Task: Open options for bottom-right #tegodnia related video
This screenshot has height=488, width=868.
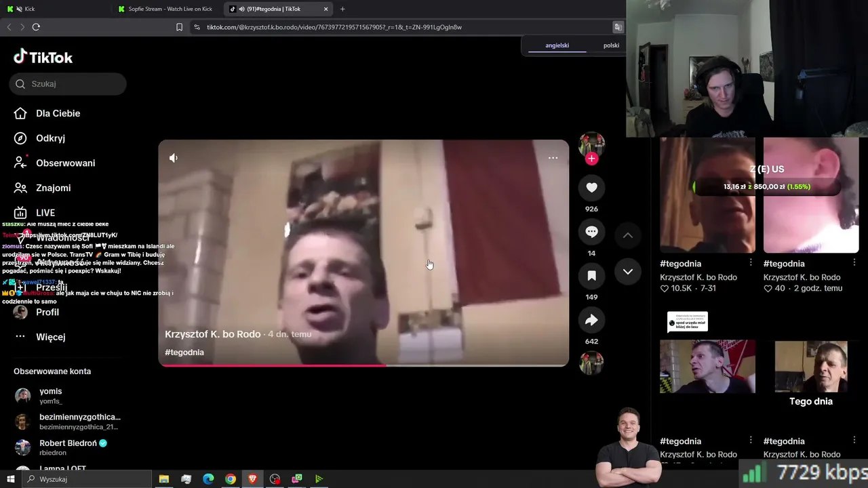Action: click(x=854, y=441)
